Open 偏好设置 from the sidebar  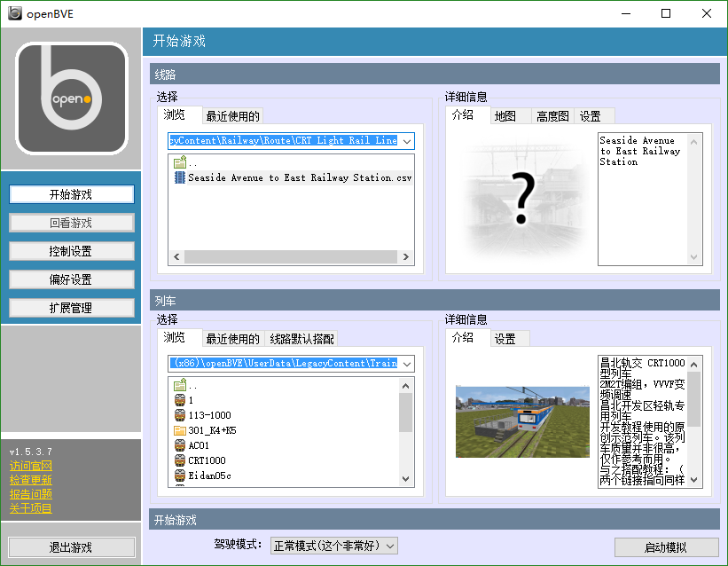point(71,279)
